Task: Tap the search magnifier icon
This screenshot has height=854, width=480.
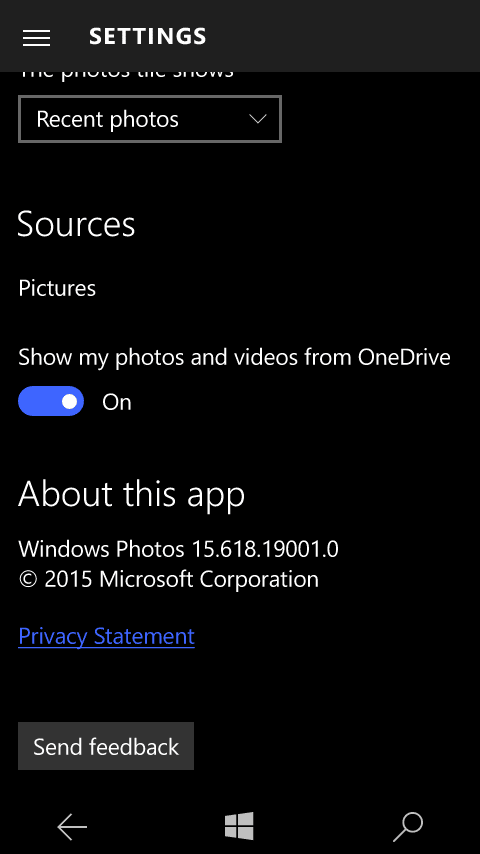Action: tap(408, 827)
